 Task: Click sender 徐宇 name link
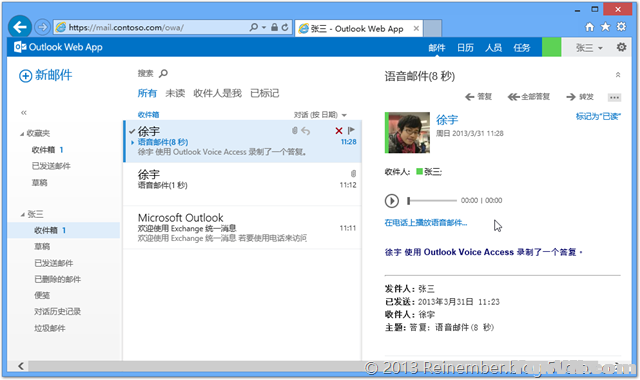(447, 120)
